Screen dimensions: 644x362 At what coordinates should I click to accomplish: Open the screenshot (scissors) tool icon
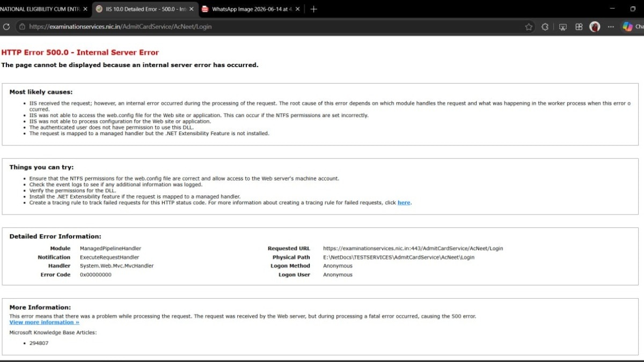tap(562, 26)
